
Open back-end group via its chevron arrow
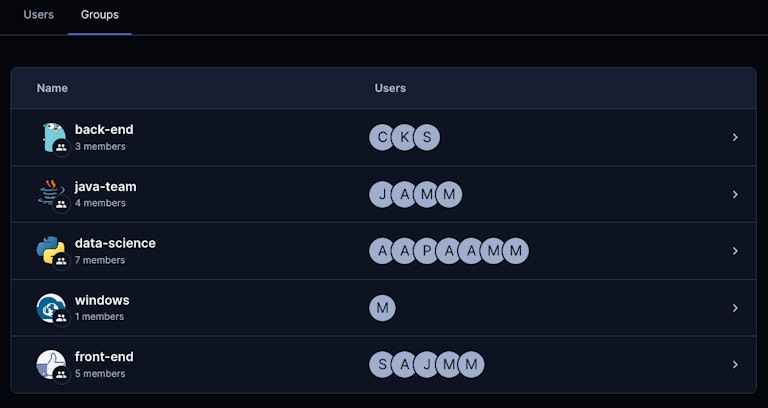pos(735,137)
